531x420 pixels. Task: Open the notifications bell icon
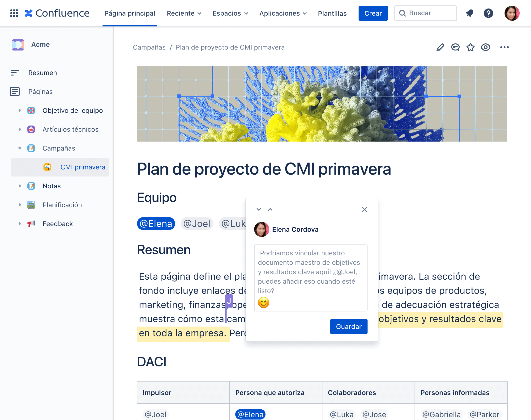470,13
